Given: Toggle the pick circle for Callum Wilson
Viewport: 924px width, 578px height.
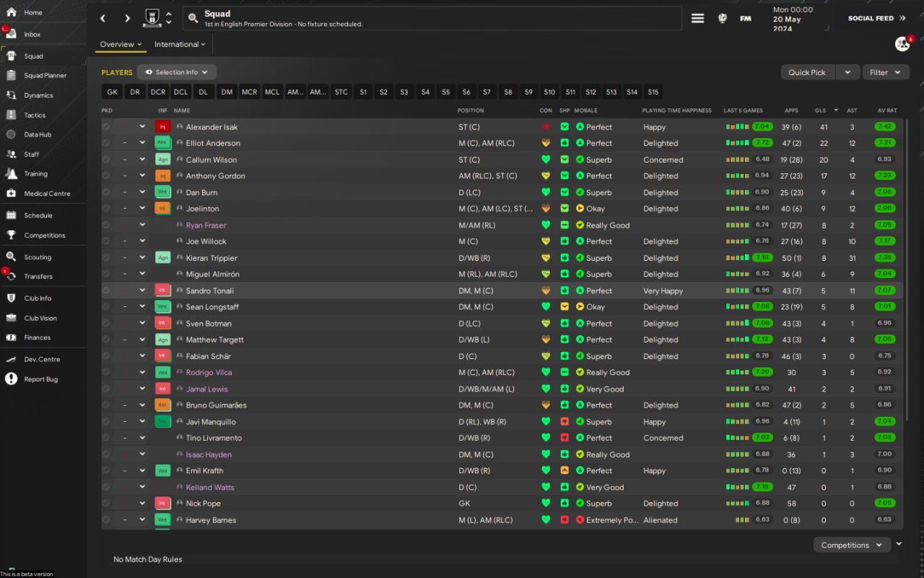Looking at the screenshot, I should point(106,160).
